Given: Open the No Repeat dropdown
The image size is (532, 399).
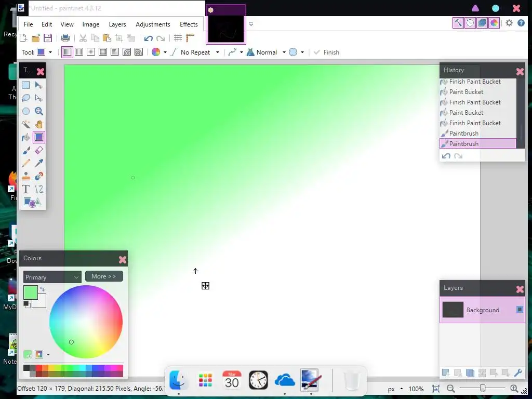Looking at the screenshot, I should [218, 52].
